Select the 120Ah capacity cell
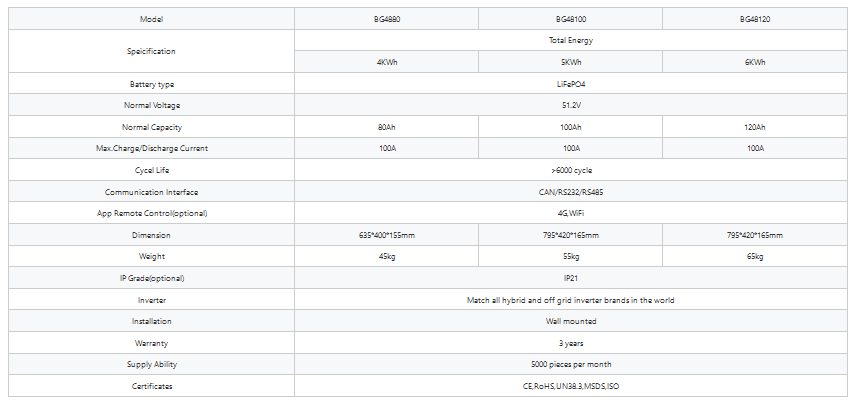Image resolution: width=854 pixels, height=402 pixels. point(755,127)
